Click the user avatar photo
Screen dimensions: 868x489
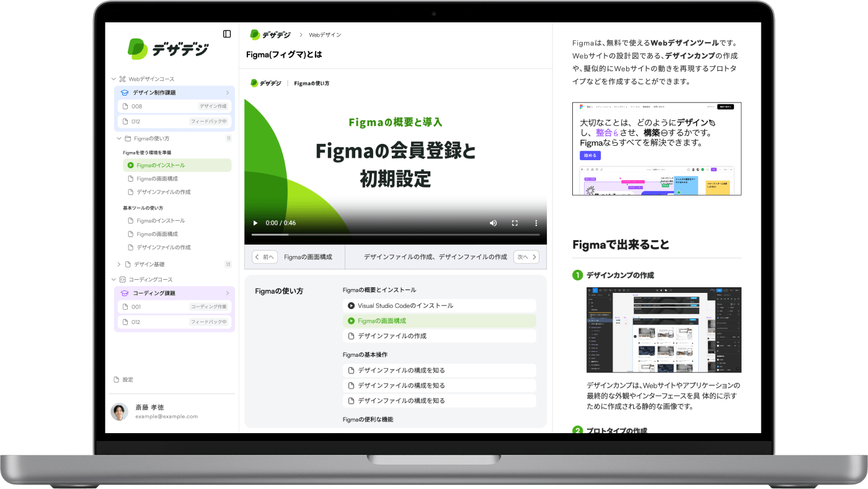(120, 411)
